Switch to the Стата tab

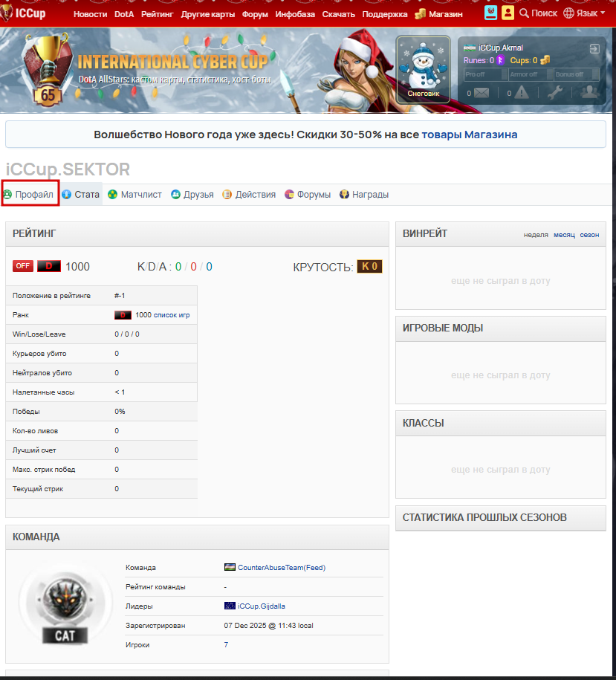[81, 194]
